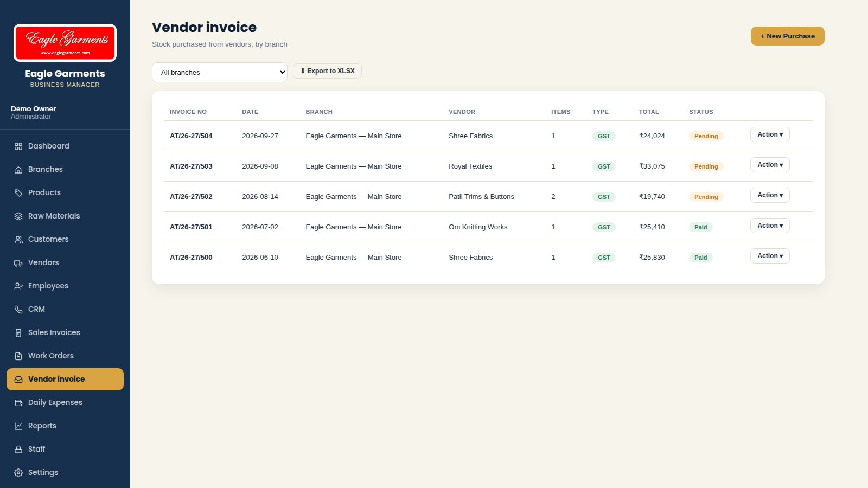Image resolution: width=868 pixels, height=488 pixels.
Task: Click the Vendors truck icon
Action: 18,263
